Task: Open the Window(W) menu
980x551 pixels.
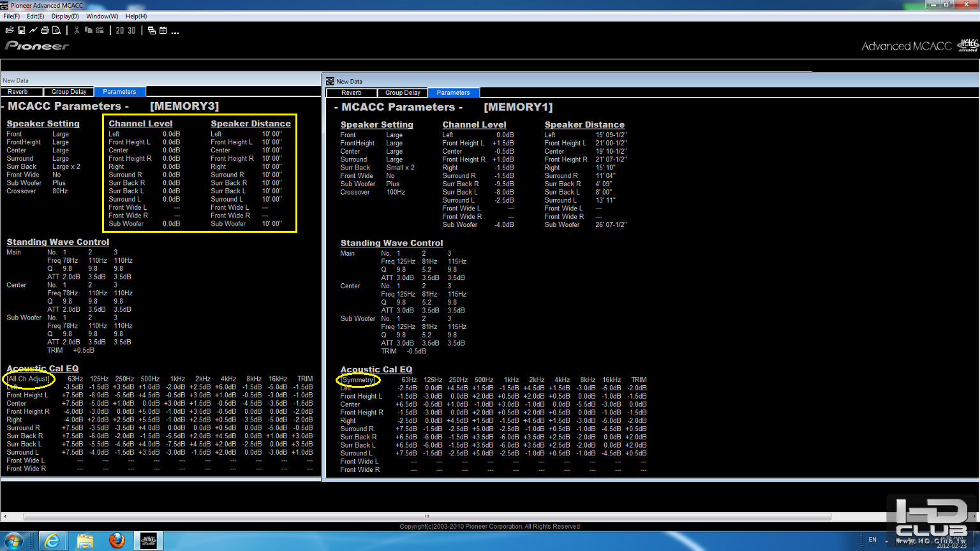Action: coord(102,16)
